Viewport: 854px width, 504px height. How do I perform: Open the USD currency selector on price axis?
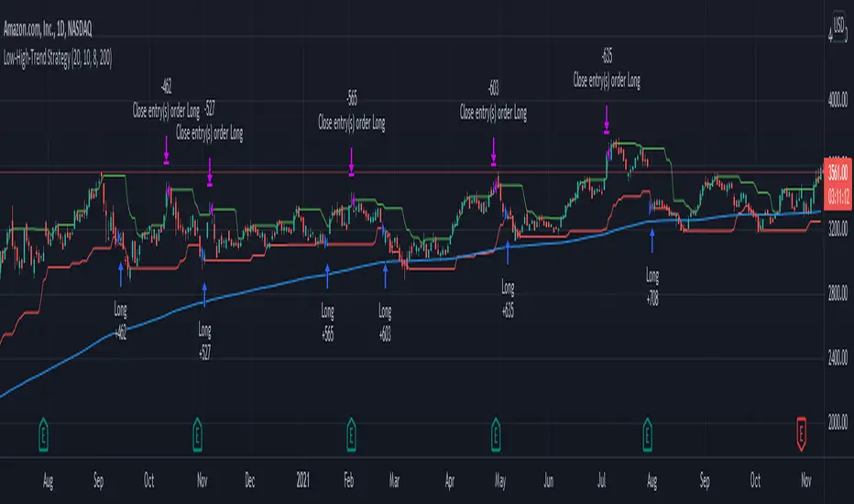(x=838, y=25)
